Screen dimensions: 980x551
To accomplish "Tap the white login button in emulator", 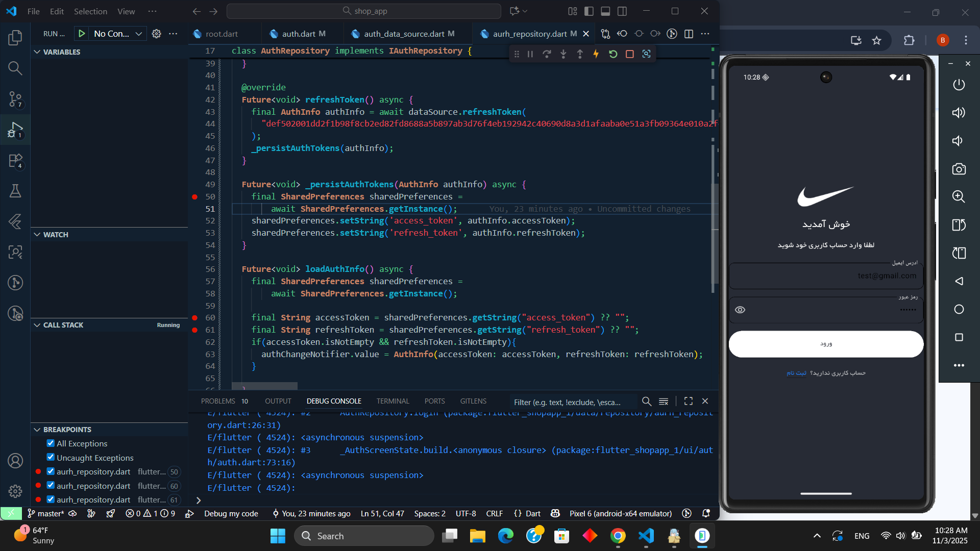I will [825, 344].
